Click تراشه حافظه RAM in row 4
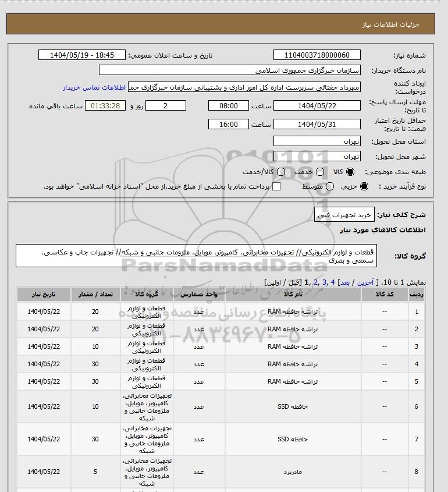 coord(293,364)
